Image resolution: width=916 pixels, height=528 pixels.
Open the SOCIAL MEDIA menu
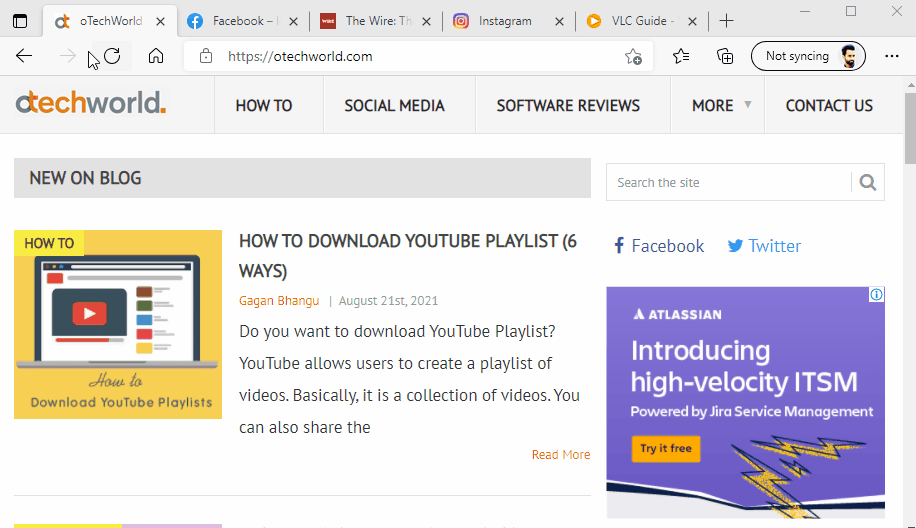tap(394, 106)
